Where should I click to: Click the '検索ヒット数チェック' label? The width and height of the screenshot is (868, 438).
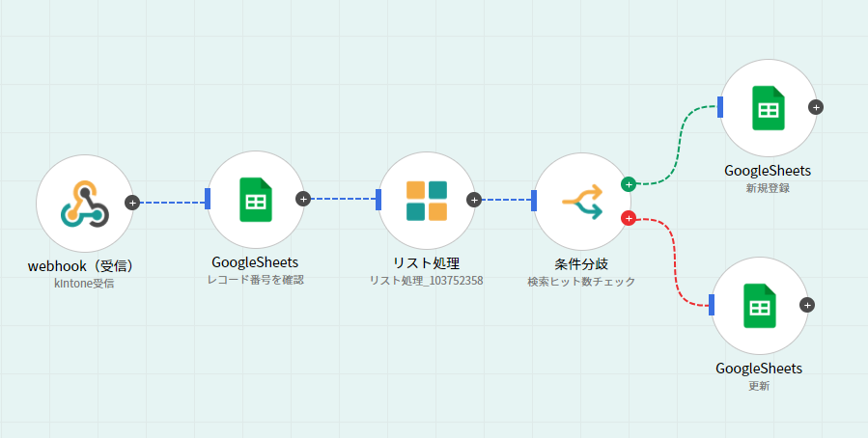coord(581,282)
